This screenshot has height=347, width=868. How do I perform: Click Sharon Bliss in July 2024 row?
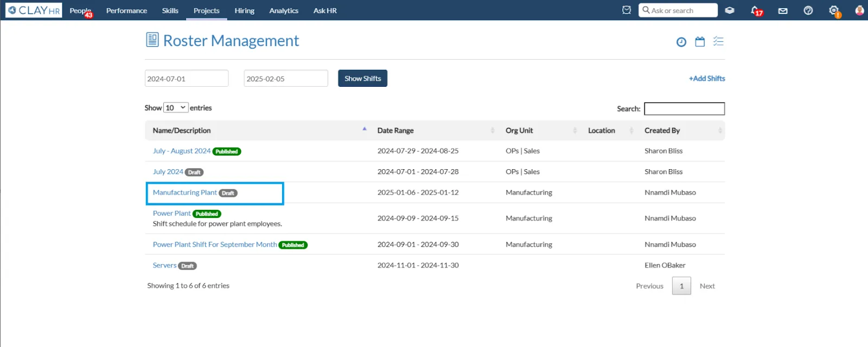coord(663,171)
